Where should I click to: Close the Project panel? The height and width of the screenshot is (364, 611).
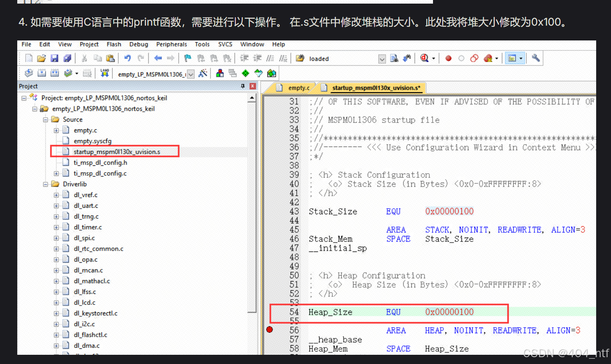[253, 86]
